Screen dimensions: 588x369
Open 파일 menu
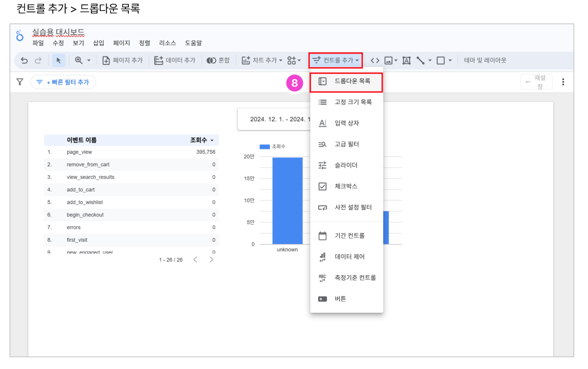tap(38, 43)
